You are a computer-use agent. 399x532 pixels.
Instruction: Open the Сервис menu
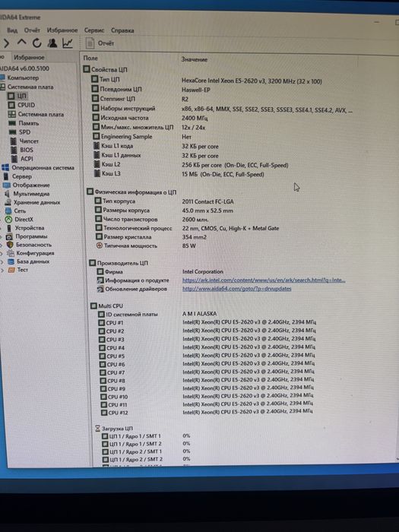pos(94,30)
